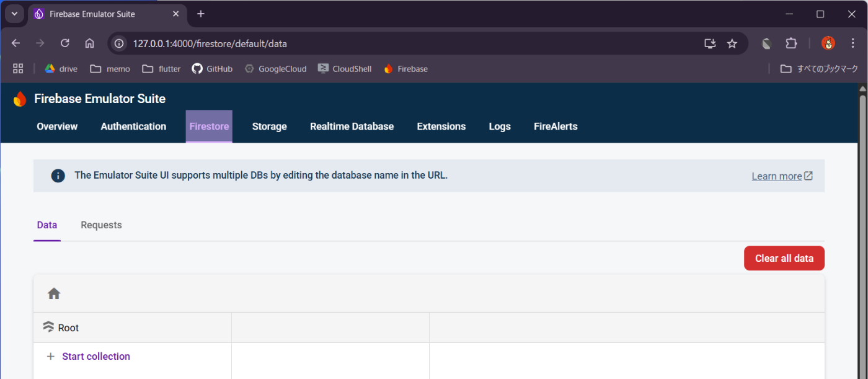Open the GoogleCloud bookmark
The width and height of the screenshot is (868, 379).
click(275, 69)
